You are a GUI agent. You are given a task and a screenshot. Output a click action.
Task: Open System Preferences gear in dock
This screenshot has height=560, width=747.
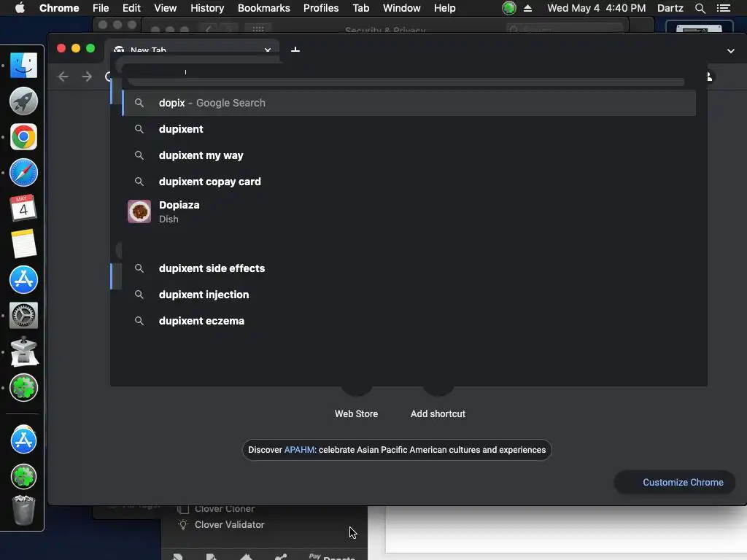click(23, 315)
